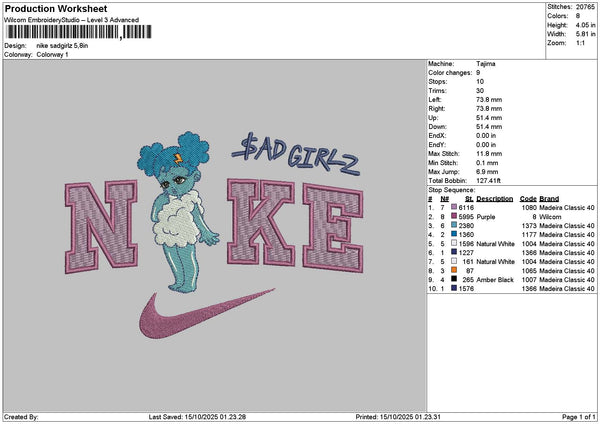The width and height of the screenshot is (600, 424).
Task: Click the barcode under the worksheet title
Action: coord(79,32)
